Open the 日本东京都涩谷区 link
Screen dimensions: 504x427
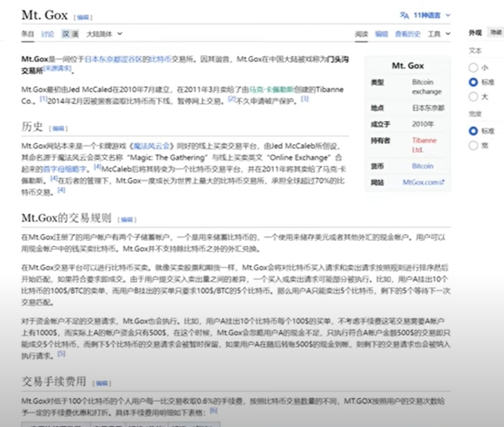[x=113, y=59]
